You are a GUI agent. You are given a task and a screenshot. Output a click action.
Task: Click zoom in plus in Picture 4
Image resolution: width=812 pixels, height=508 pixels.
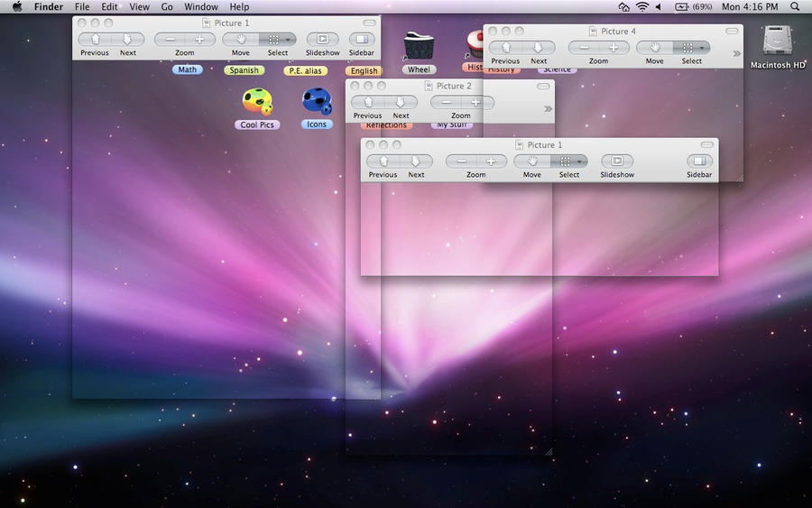point(614,48)
